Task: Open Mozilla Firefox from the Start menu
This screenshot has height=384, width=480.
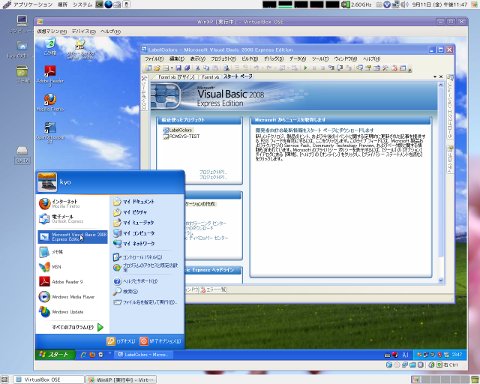Action: [x=73, y=204]
